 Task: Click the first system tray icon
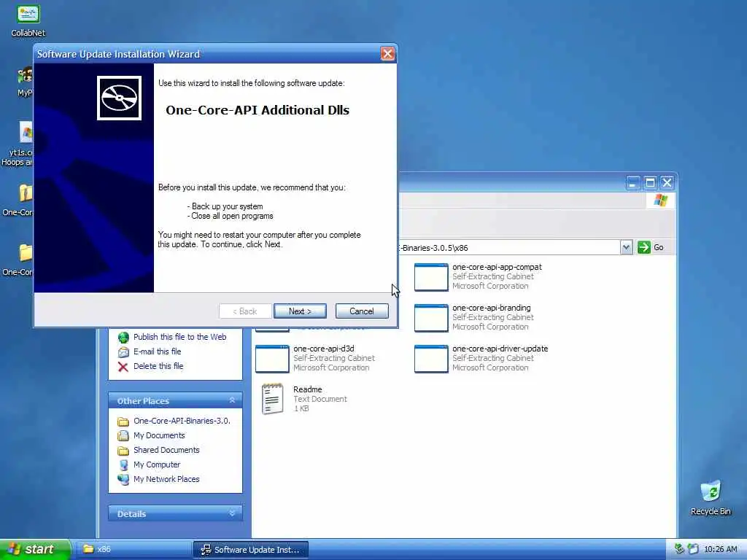pyautogui.click(x=679, y=549)
